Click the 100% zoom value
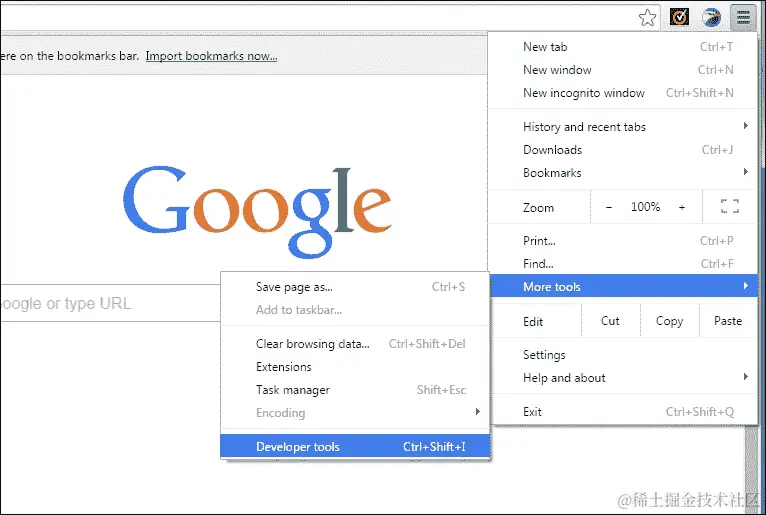Image resolution: width=766 pixels, height=515 pixels. coord(645,207)
